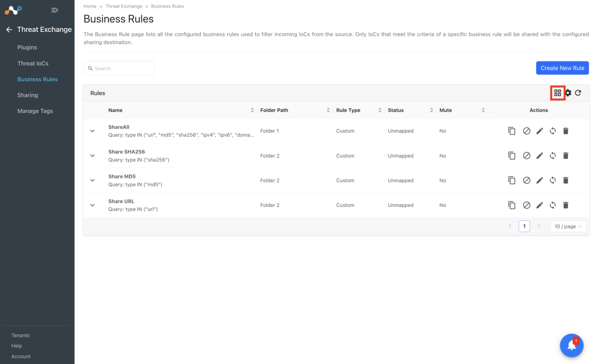Go to previous page arrow
The image size is (594, 364).
(510, 226)
